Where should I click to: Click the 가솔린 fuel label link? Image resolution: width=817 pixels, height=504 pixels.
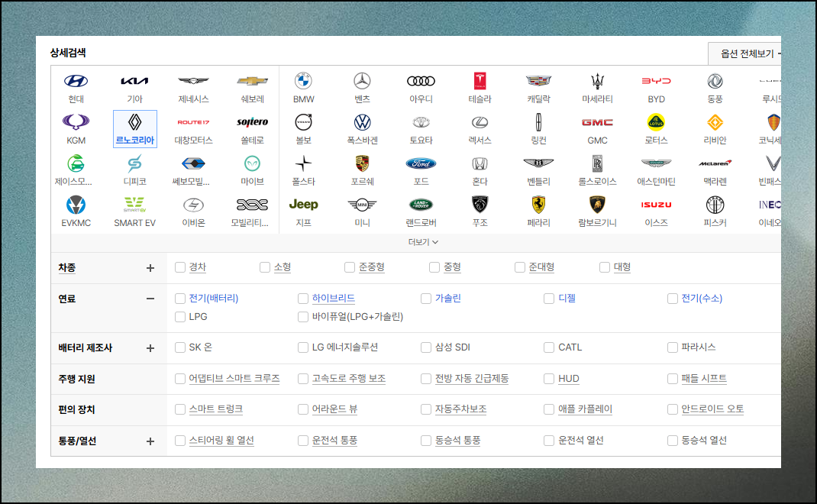pyautogui.click(x=448, y=299)
